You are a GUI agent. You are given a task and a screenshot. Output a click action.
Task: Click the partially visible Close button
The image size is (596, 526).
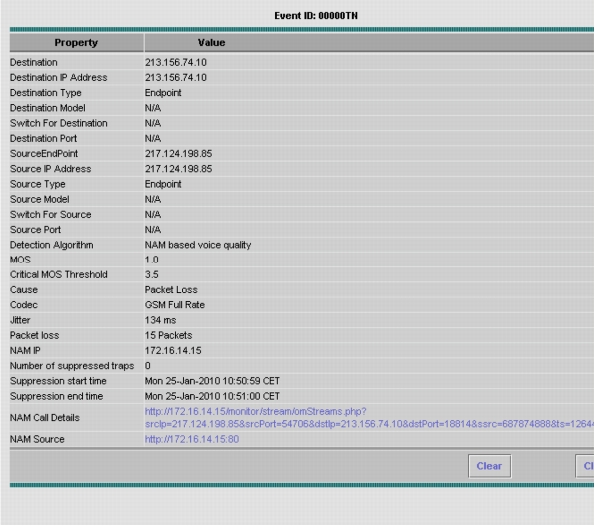pos(585,466)
